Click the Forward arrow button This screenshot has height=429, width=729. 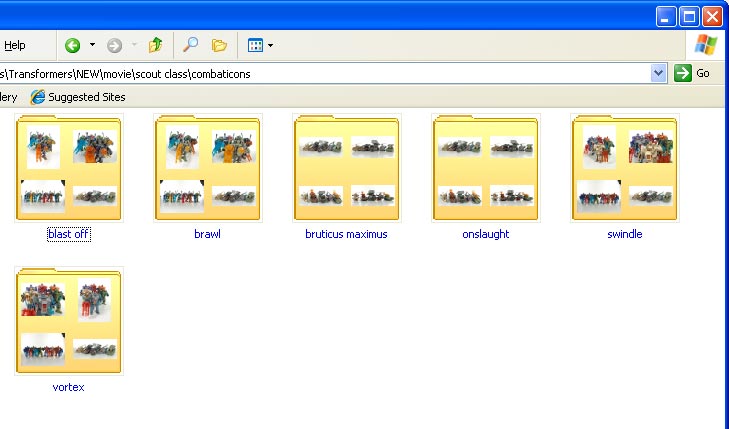(x=114, y=45)
